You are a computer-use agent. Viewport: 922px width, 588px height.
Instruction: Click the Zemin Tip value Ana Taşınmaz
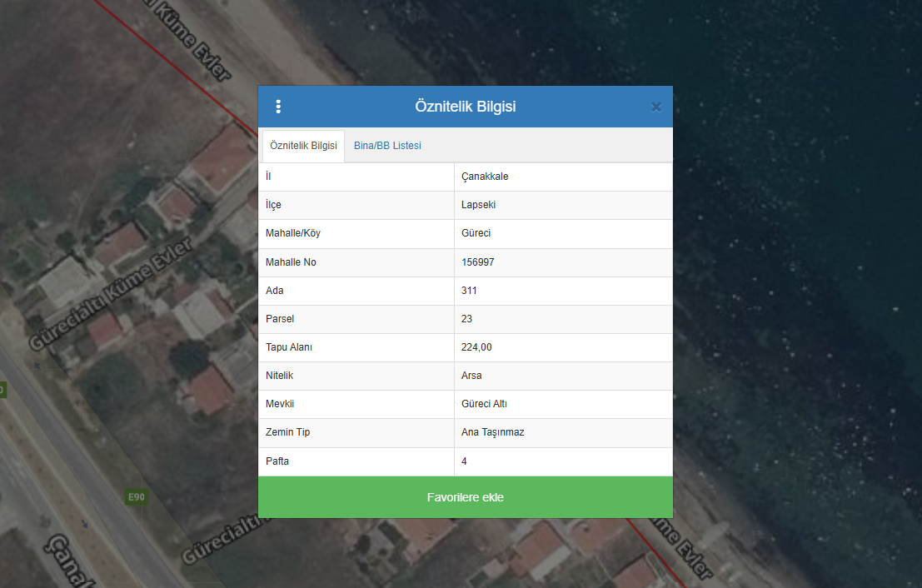[x=492, y=432]
